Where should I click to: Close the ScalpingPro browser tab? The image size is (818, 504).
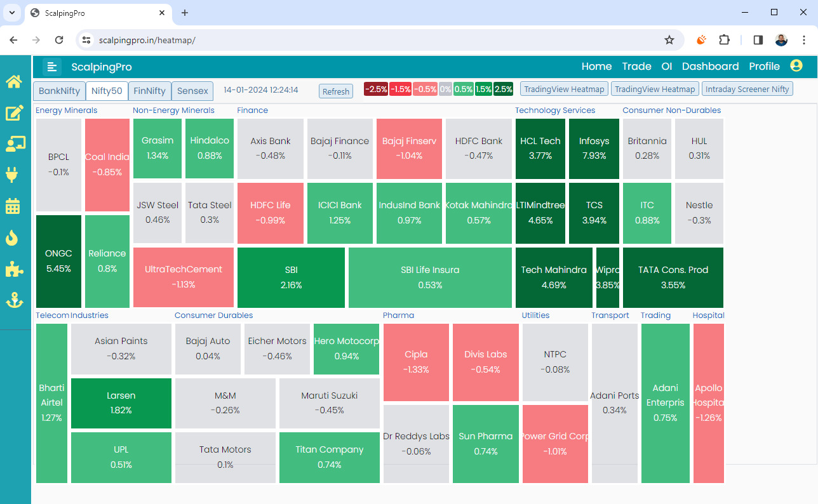point(161,13)
